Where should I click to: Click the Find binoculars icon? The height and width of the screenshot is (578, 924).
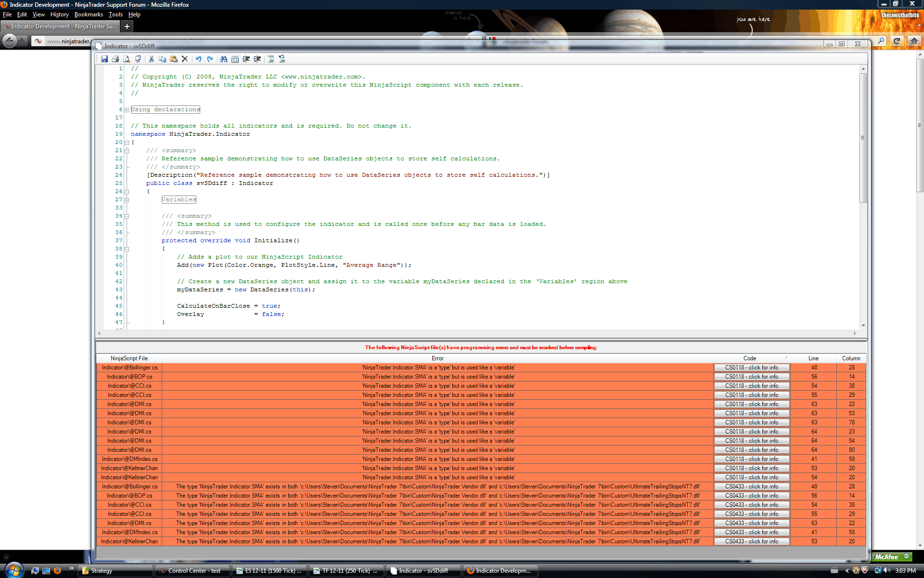point(223,59)
